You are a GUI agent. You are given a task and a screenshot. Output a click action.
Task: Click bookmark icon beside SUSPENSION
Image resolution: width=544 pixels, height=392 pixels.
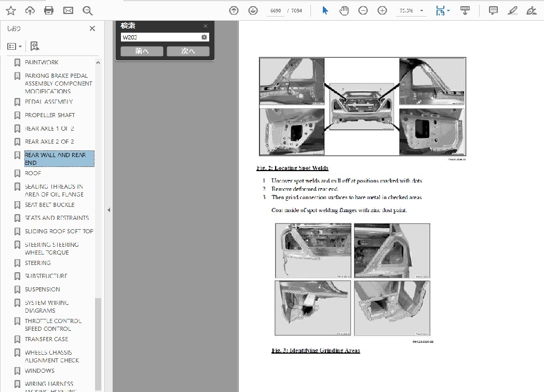[17, 289]
